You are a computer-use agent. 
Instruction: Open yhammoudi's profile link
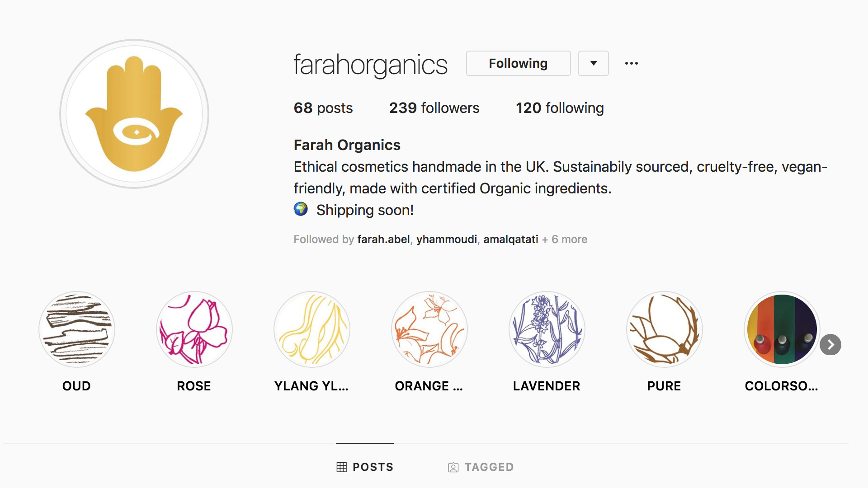pos(446,239)
